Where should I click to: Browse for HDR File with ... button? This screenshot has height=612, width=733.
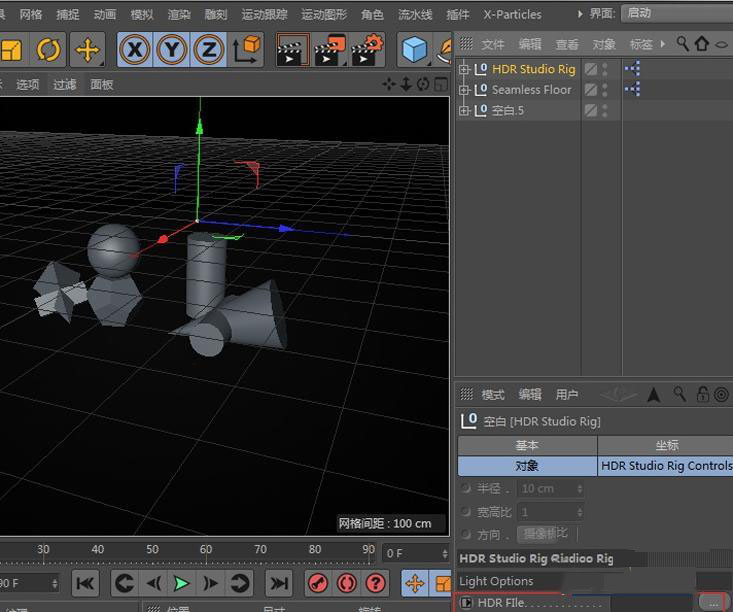point(712,603)
